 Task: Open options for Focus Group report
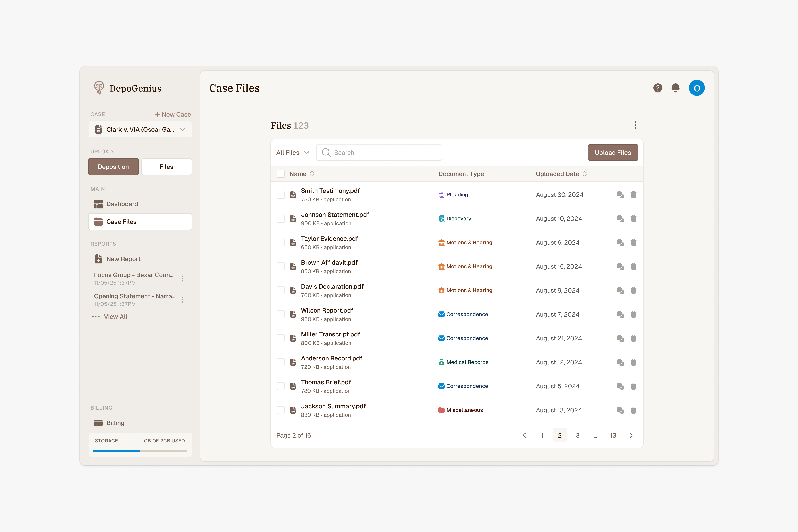182,279
